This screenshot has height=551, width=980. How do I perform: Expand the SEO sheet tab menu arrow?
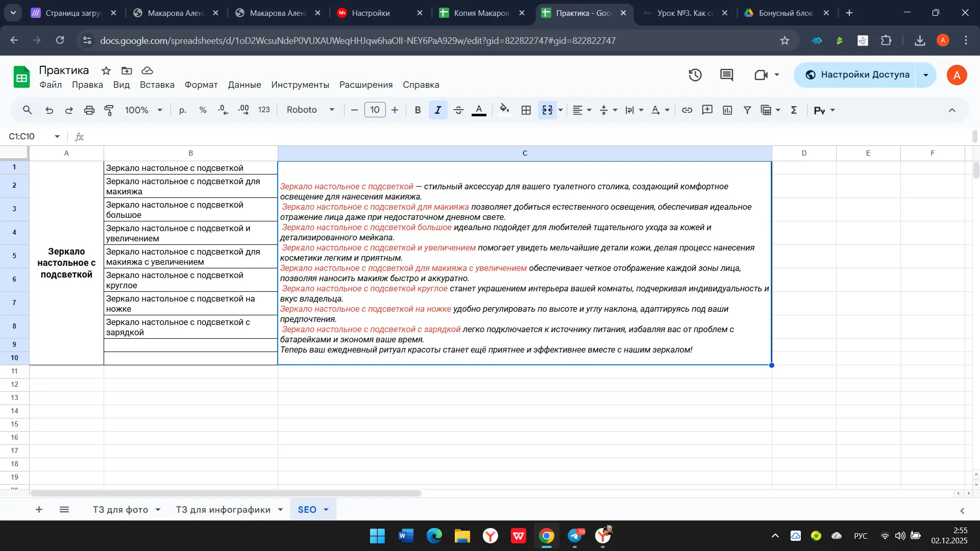326,510
